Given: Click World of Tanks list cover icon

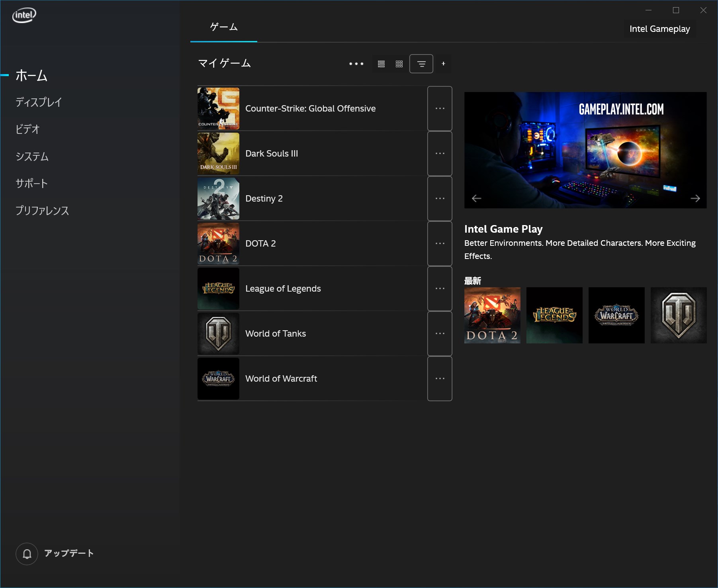Looking at the screenshot, I should click(x=219, y=333).
